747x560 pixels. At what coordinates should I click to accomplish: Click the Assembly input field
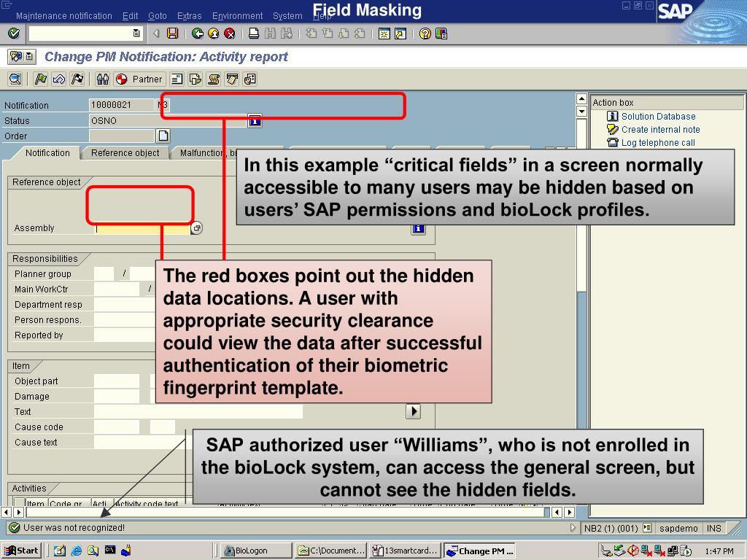click(142, 228)
